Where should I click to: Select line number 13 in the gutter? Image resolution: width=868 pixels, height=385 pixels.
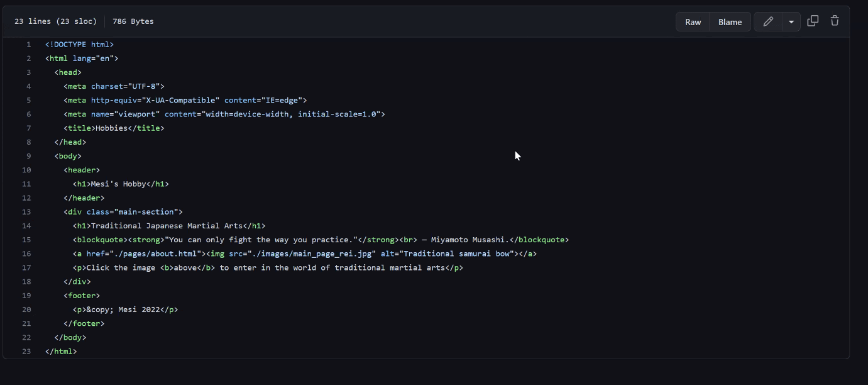click(x=26, y=212)
